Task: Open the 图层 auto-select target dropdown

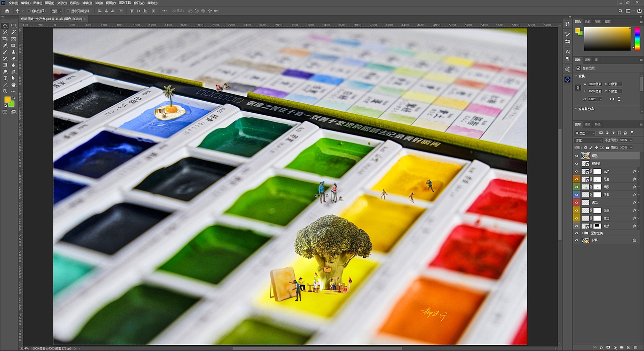Action: click(x=56, y=11)
